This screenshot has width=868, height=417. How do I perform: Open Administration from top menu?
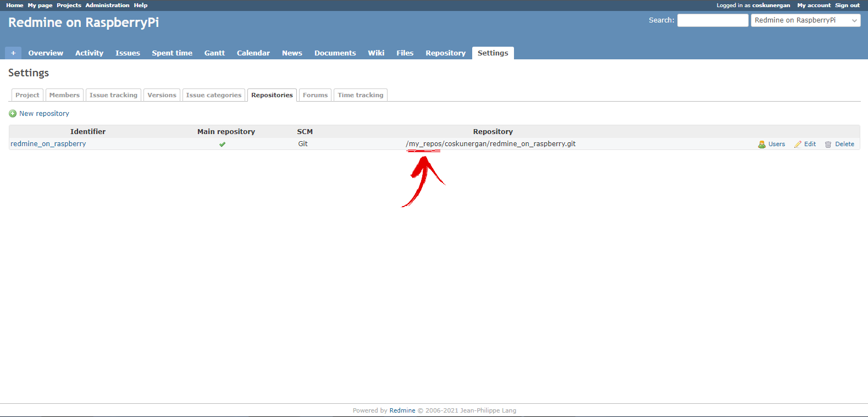point(107,5)
